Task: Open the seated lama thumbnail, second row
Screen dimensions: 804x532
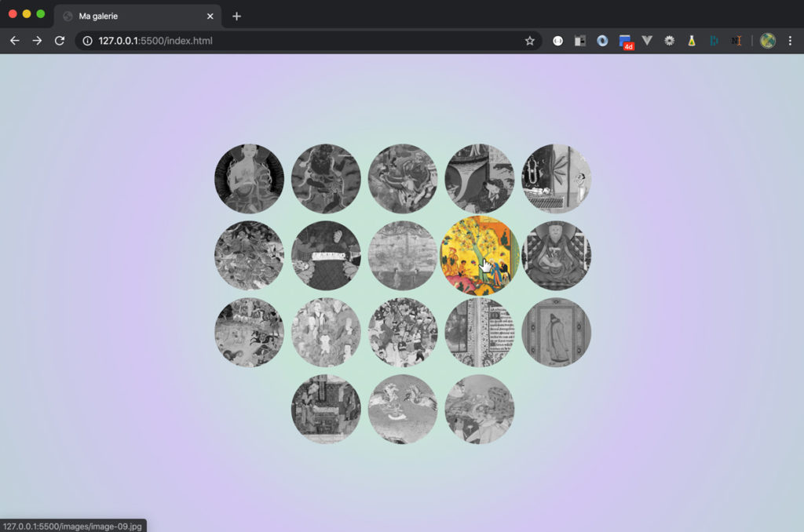Action: 557,255
